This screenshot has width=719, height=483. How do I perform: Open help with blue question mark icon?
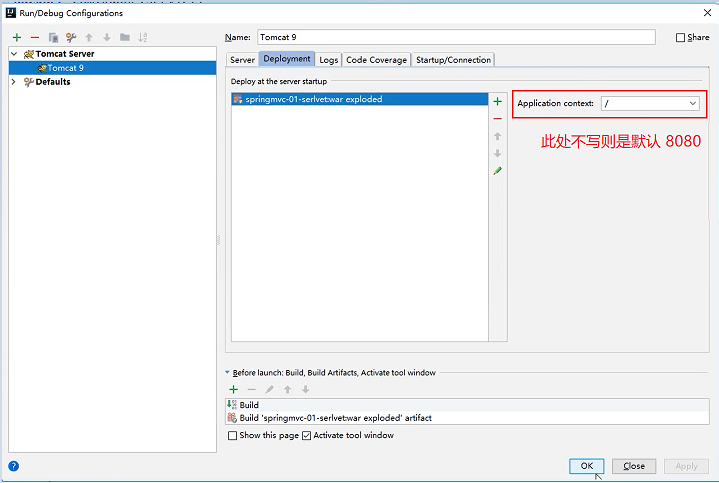coord(14,466)
